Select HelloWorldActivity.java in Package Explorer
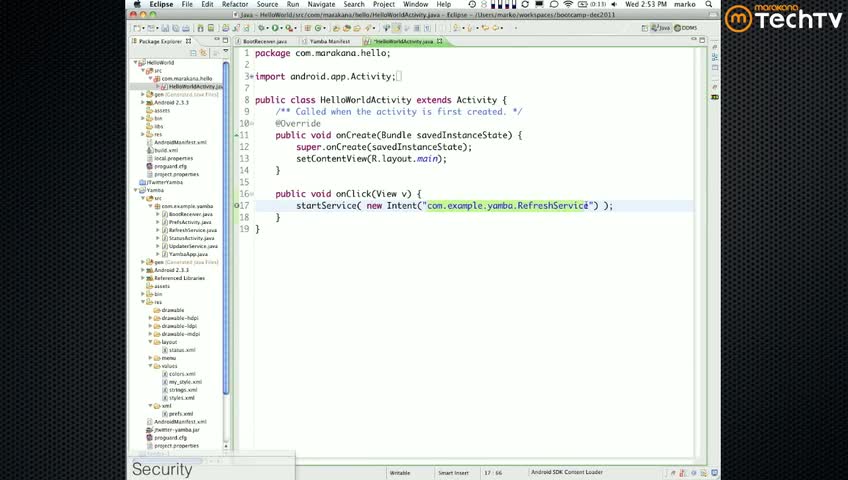 point(191,86)
